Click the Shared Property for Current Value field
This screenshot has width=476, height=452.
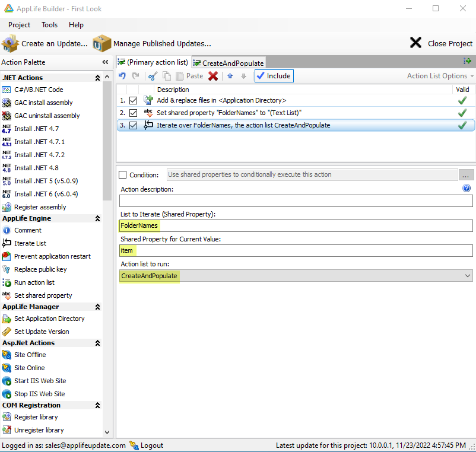point(296,250)
